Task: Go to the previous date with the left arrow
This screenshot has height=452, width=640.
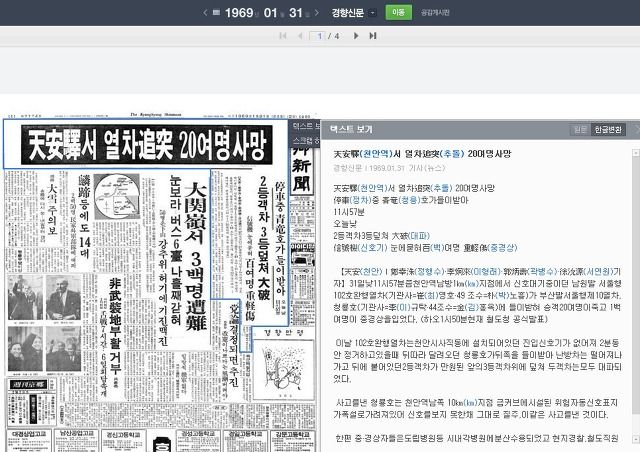Action: tap(205, 13)
